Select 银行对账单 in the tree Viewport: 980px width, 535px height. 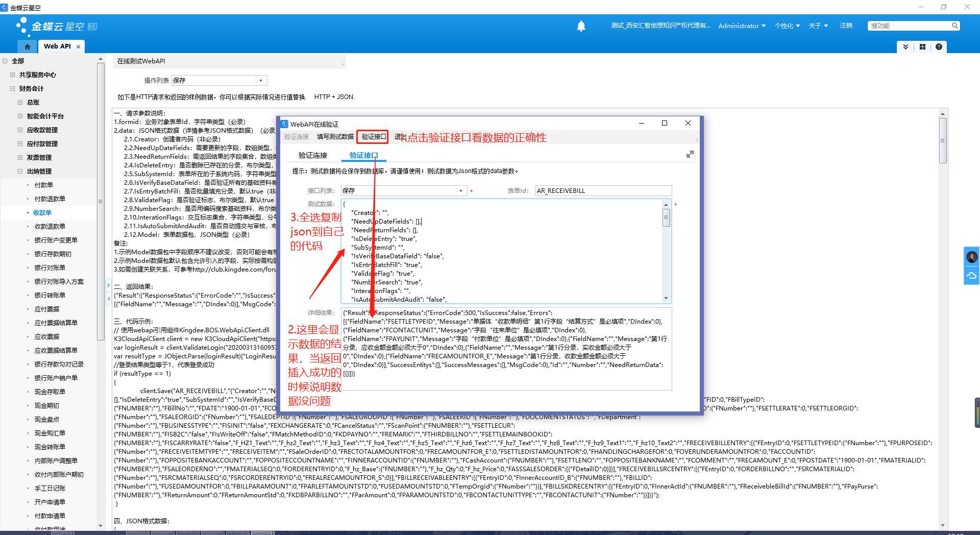[x=50, y=267]
